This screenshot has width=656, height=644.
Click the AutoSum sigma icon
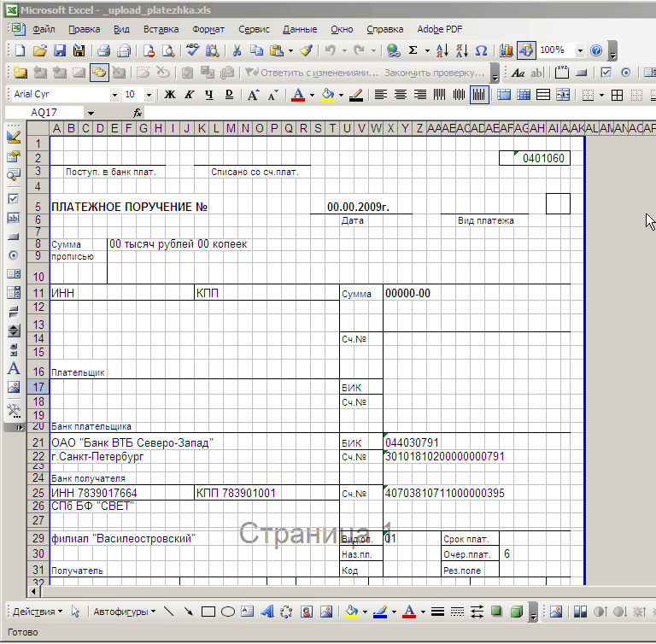[413, 50]
